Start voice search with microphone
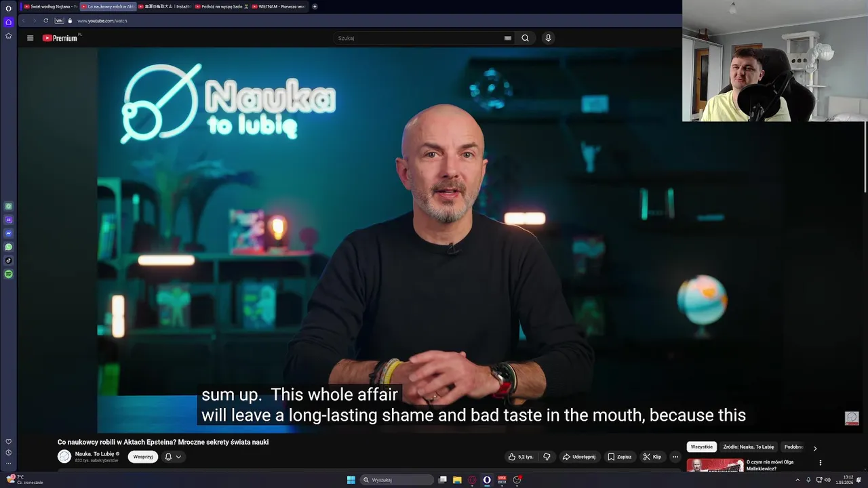The height and width of the screenshot is (488, 868). tap(548, 38)
